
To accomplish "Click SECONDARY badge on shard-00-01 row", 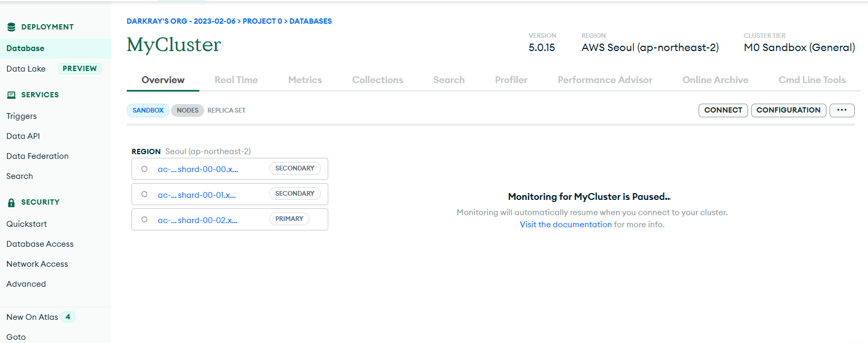I will click(x=295, y=194).
